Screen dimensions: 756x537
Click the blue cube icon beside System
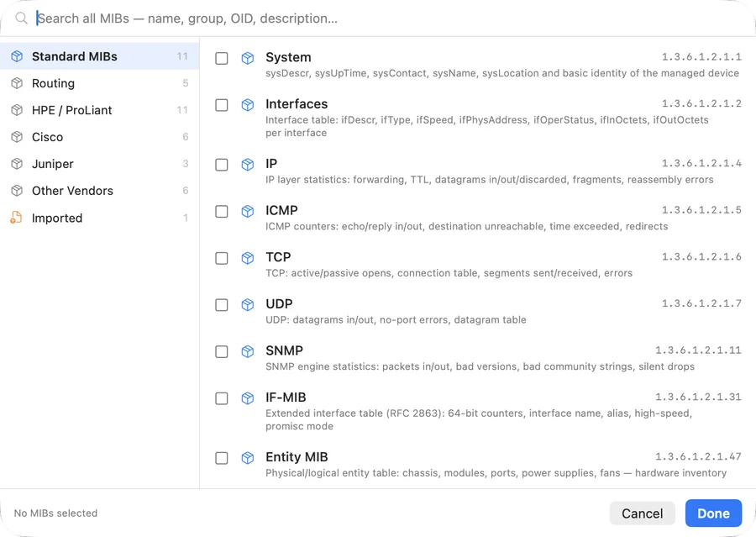click(x=248, y=58)
